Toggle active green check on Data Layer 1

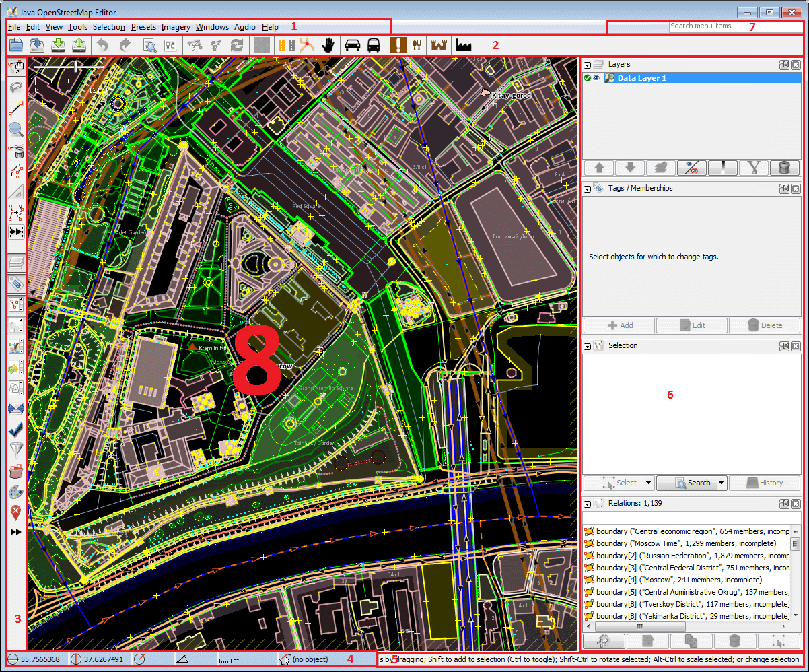pyautogui.click(x=588, y=78)
